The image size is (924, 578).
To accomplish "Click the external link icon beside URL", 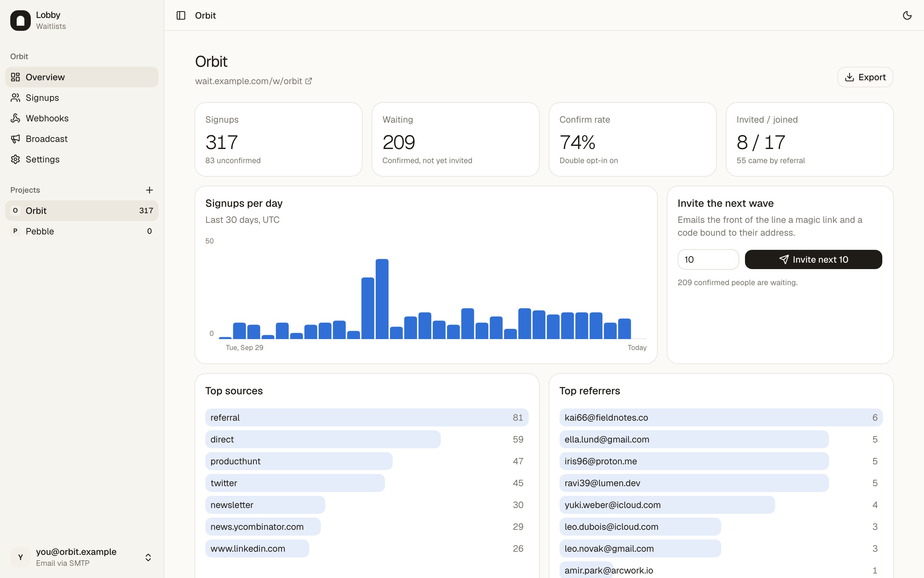I will [x=309, y=81].
